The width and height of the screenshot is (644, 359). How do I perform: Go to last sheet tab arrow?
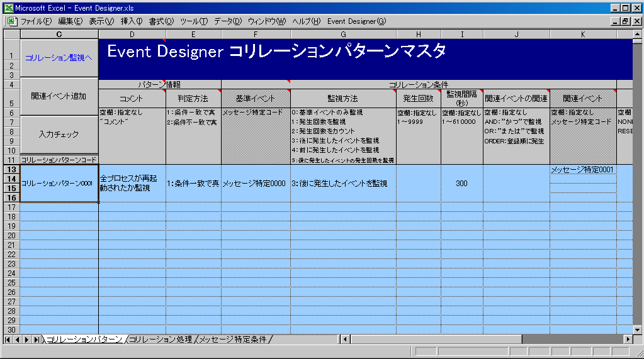click(x=36, y=340)
